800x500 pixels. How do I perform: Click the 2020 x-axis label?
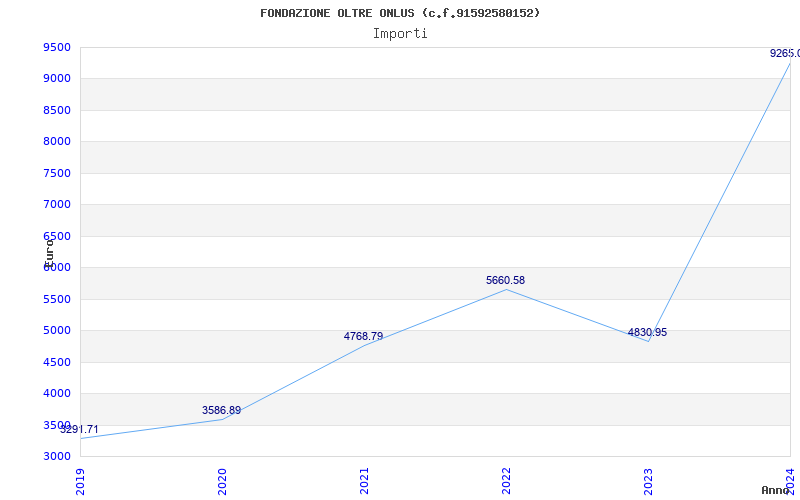pos(222,481)
